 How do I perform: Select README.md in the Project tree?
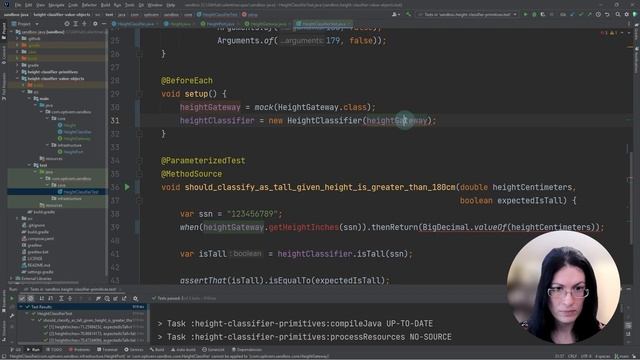[x=35, y=265]
